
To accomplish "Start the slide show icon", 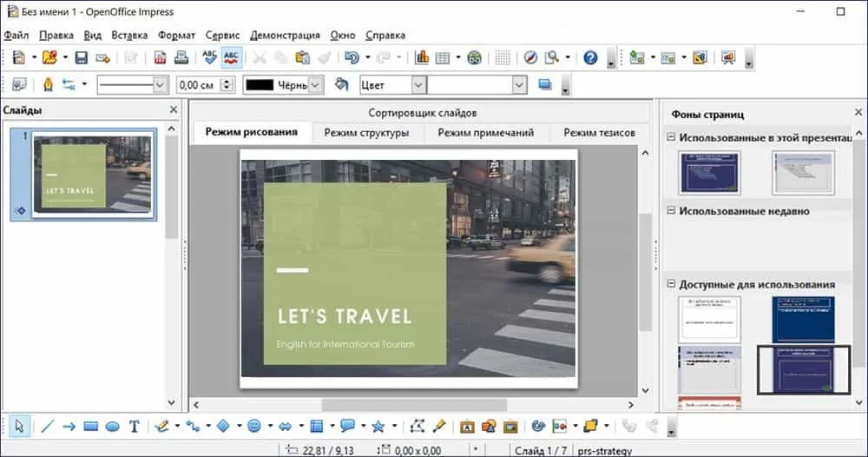I will tap(728, 57).
